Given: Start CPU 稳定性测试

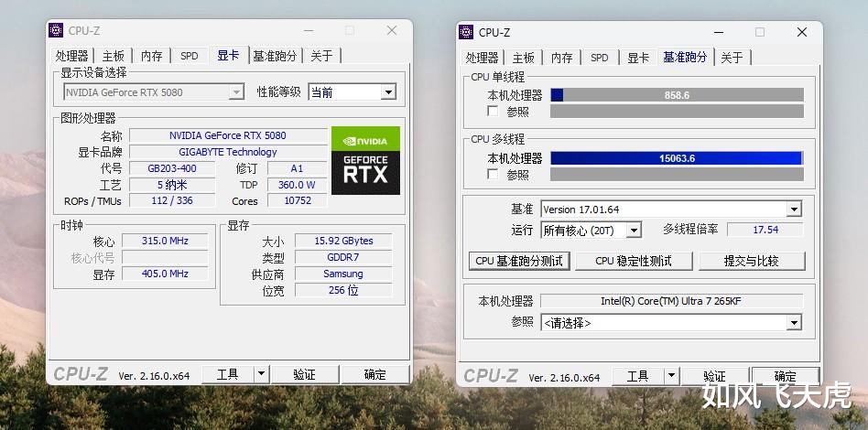Looking at the screenshot, I should (x=634, y=262).
